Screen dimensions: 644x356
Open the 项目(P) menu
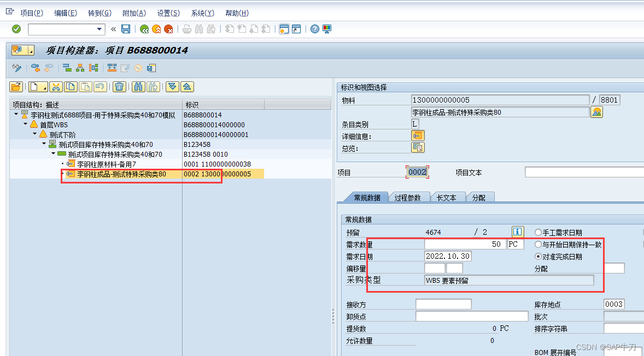32,13
